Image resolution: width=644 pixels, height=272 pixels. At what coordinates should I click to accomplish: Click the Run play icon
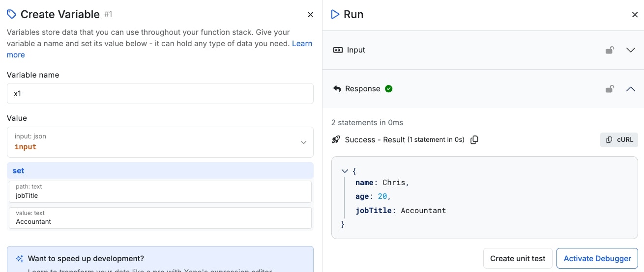[335, 14]
